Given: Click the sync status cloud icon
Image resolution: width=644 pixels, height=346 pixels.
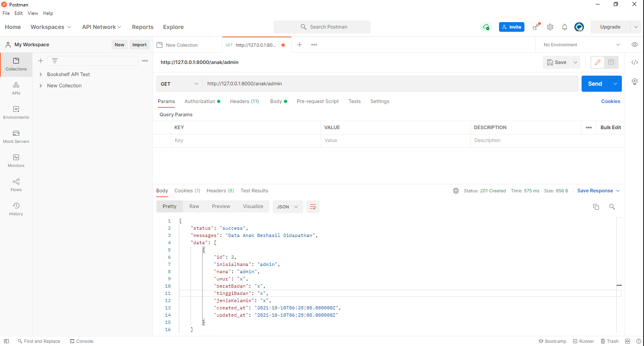Looking at the screenshot, I should (x=486, y=27).
